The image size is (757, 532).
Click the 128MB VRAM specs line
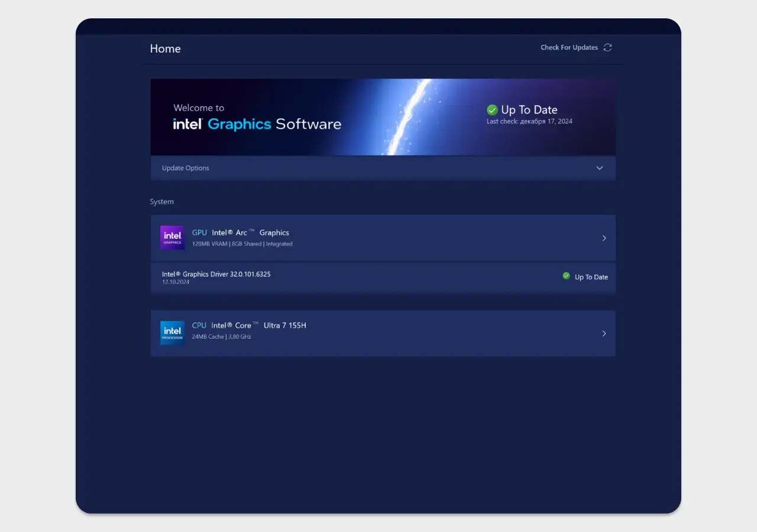point(242,244)
